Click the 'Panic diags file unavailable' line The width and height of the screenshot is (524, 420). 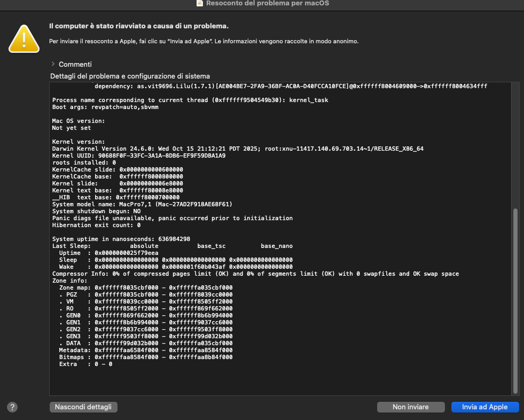tap(173, 218)
